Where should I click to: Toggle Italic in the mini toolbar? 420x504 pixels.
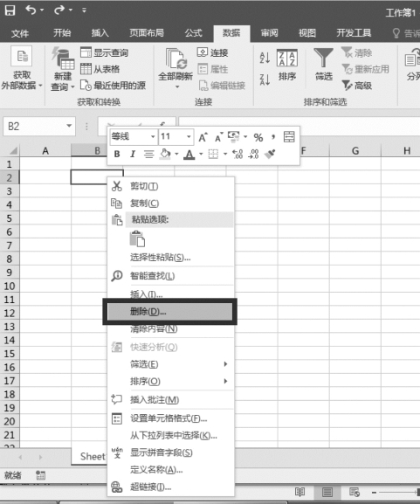point(133,155)
